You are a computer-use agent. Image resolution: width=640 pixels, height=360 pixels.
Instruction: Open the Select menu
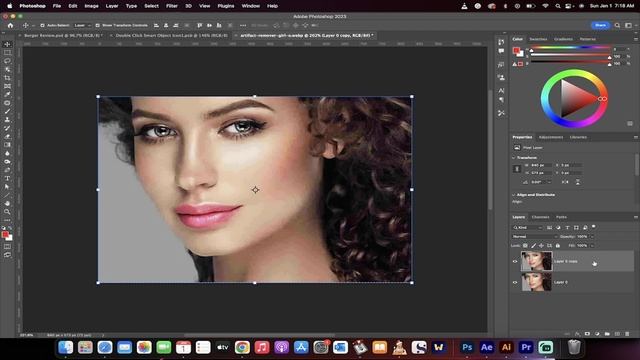point(151,6)
